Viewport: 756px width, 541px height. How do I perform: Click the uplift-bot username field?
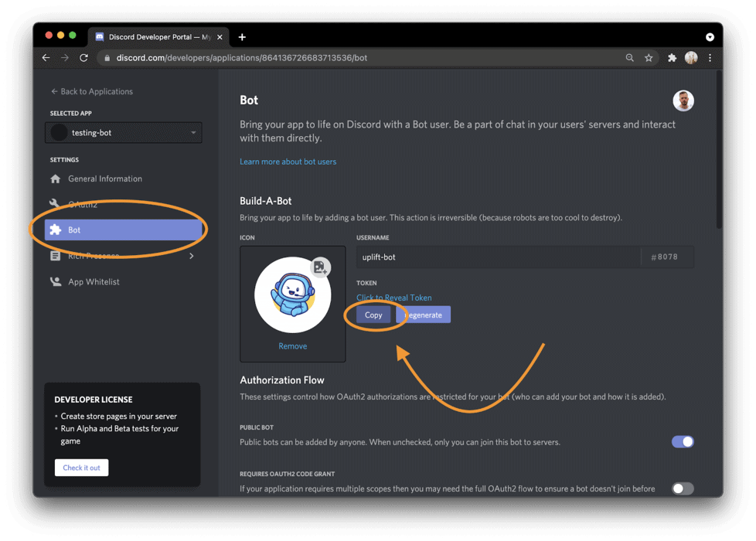point(499,257)
